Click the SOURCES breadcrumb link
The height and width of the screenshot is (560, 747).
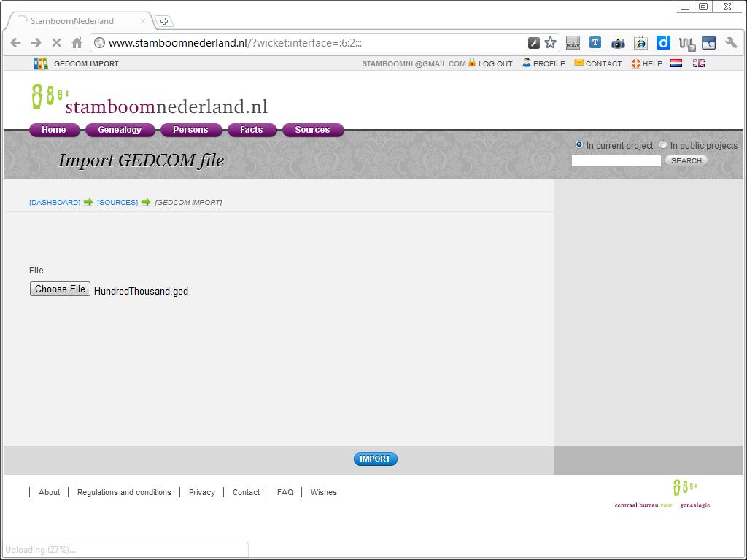tap(117, 203)
